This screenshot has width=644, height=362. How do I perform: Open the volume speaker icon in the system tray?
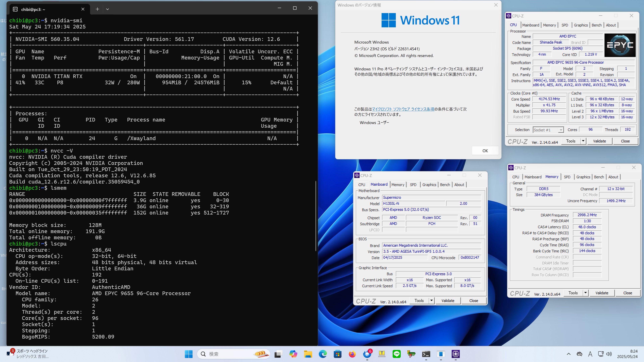coord(609,354)
